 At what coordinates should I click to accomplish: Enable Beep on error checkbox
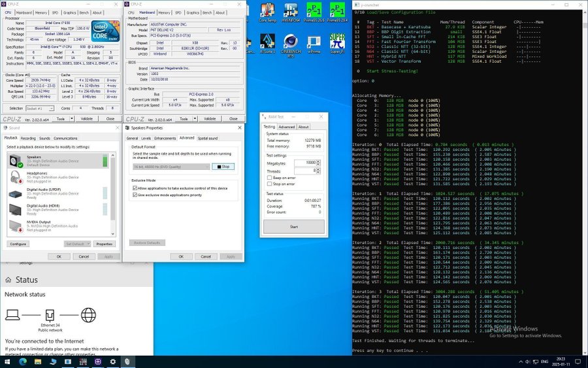[269, 177]
